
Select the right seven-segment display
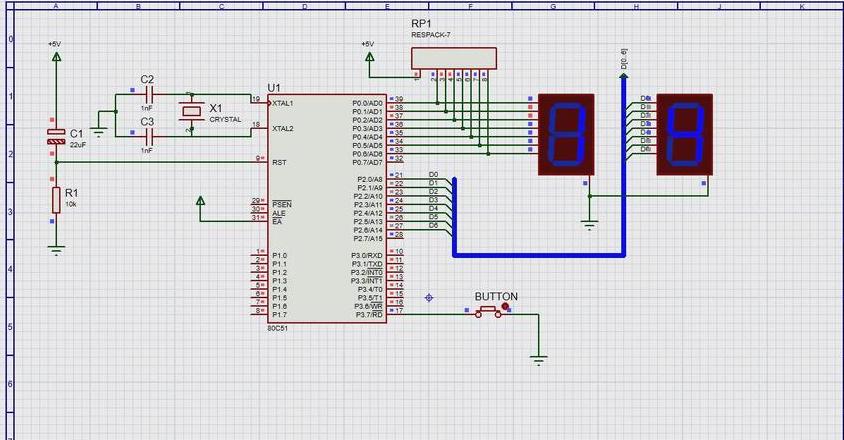[685, 135]
